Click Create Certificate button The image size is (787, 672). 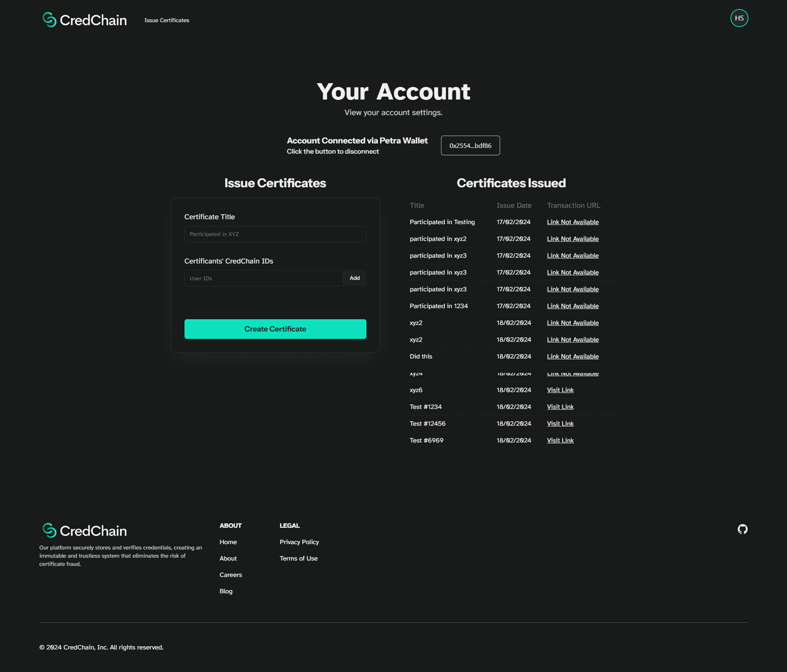tap(275, 329)
